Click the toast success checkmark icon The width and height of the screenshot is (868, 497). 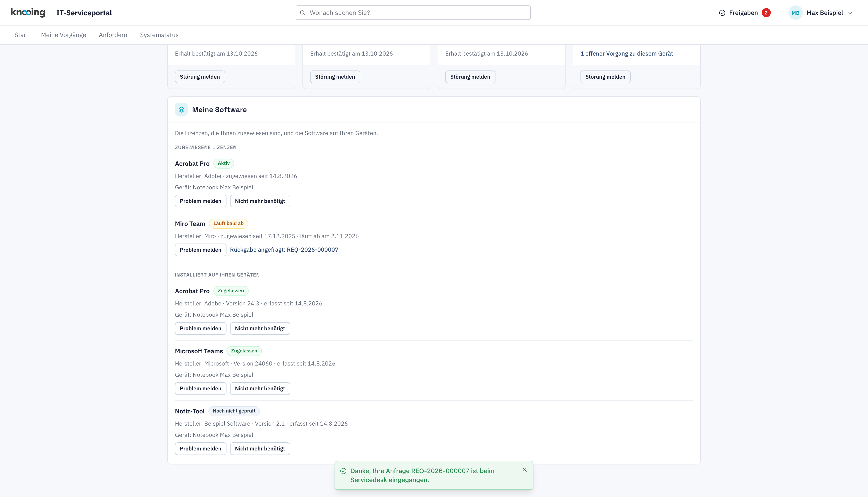(x=343, y=471)
